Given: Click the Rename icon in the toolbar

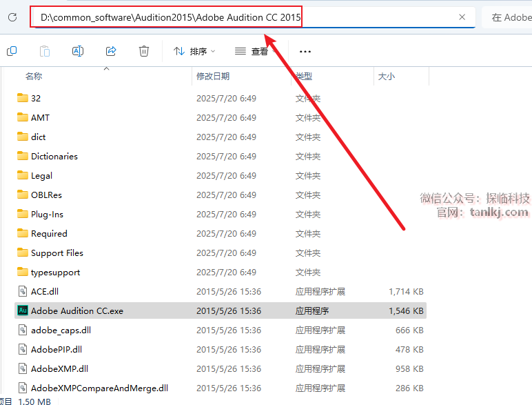Looking at the screenshot, I should [78, 51].
